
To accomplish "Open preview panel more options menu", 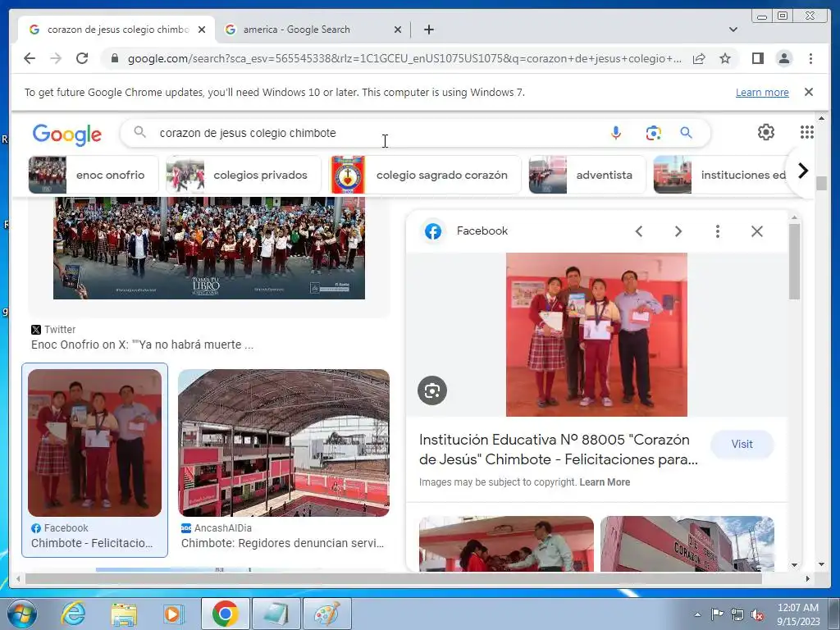I will click(717, 231).
